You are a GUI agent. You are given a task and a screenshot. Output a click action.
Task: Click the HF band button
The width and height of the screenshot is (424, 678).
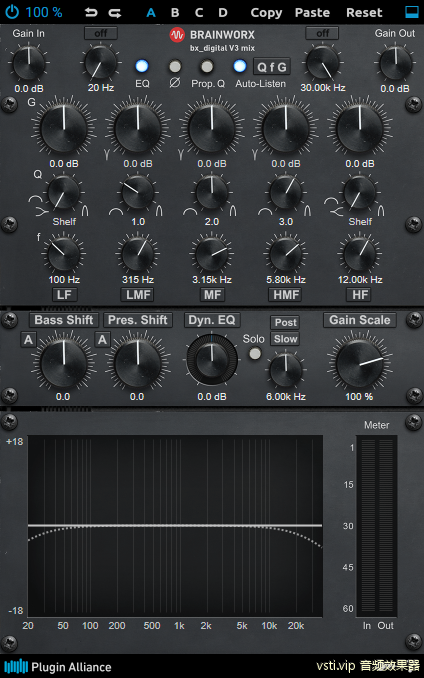coord(360,295)
